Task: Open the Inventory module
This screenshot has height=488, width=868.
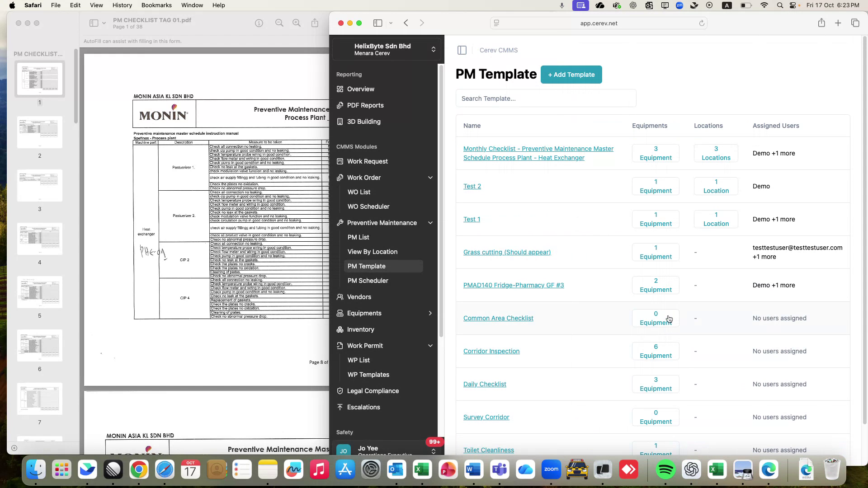Action: click(360, 329)
